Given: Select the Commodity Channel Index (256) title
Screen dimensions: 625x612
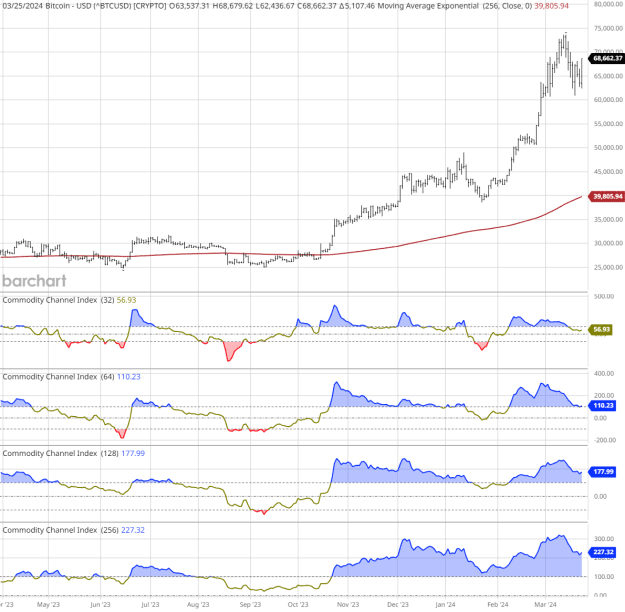Looking at the screenshot, I should click(61, 530).
